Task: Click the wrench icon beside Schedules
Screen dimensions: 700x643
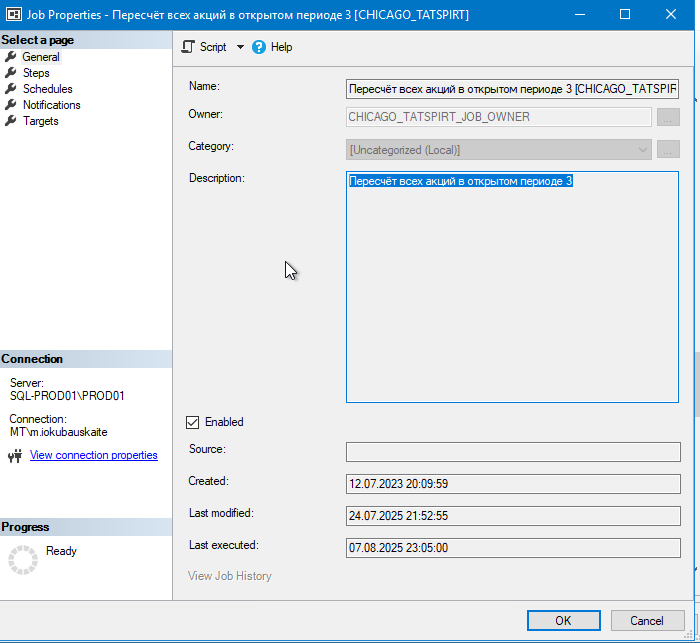Action: click(x=11, y=89)
